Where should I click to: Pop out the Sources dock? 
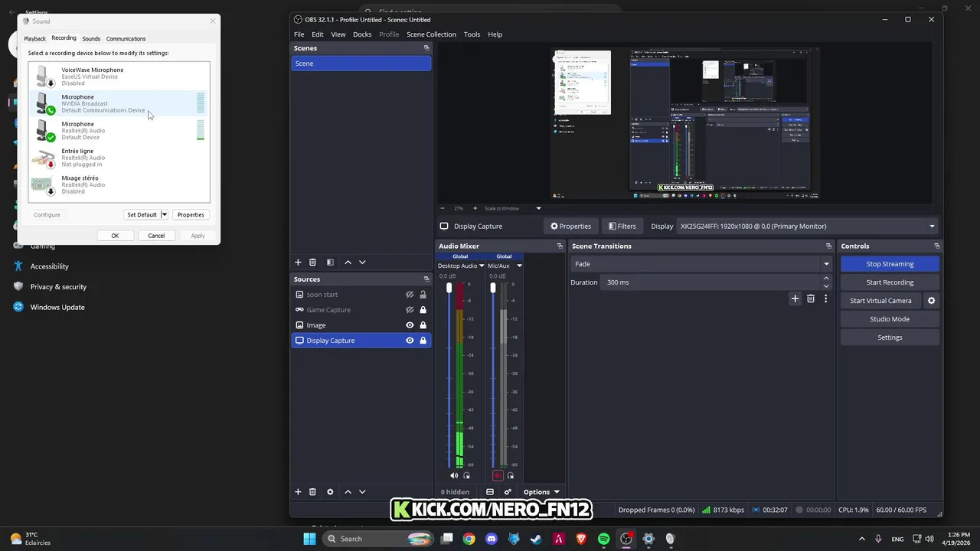(426, 279)
